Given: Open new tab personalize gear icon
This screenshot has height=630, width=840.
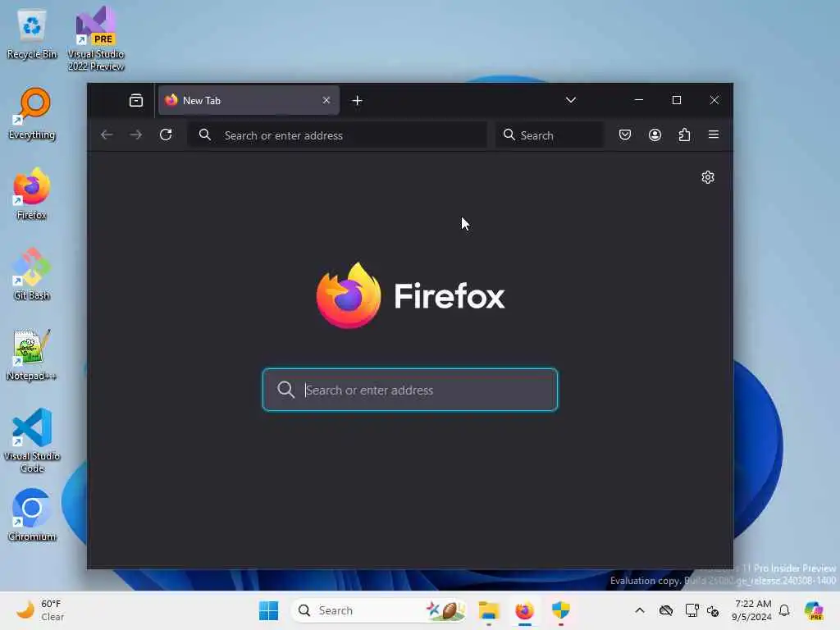Looking at the screenshot, I should click(x=708, y=177).
